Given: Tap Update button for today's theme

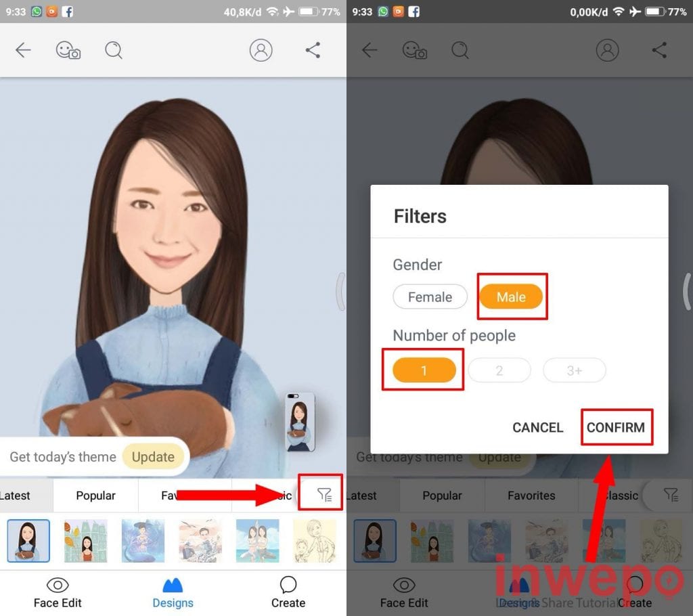Looking at the screenshot, I should tap(153, 457).
